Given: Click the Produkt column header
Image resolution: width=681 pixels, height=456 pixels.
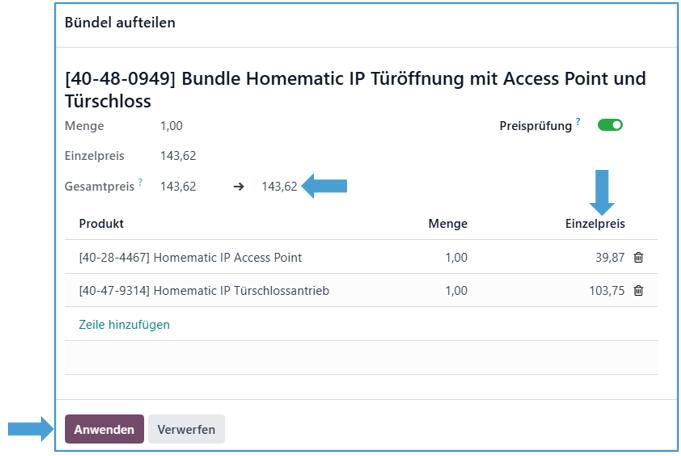Looking at the screenshot, I should click(x=101, y=224).
